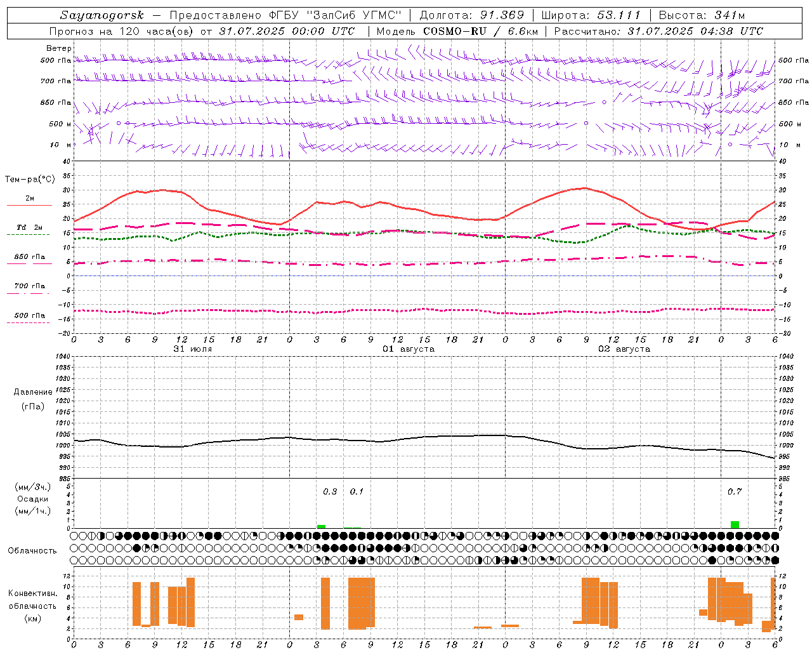Click the 'Высота: 341м' elevation value
This screenshot has width=812, height=650.
702,15
